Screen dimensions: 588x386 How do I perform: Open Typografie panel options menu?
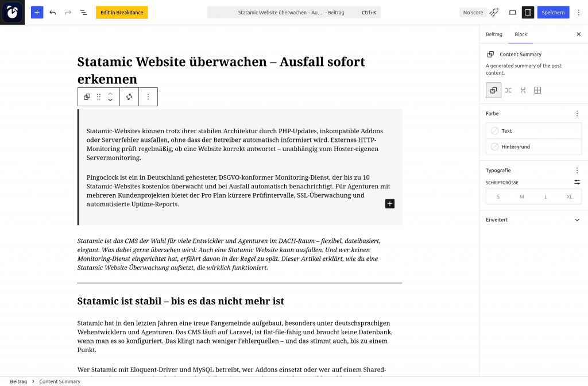[577, 170]
